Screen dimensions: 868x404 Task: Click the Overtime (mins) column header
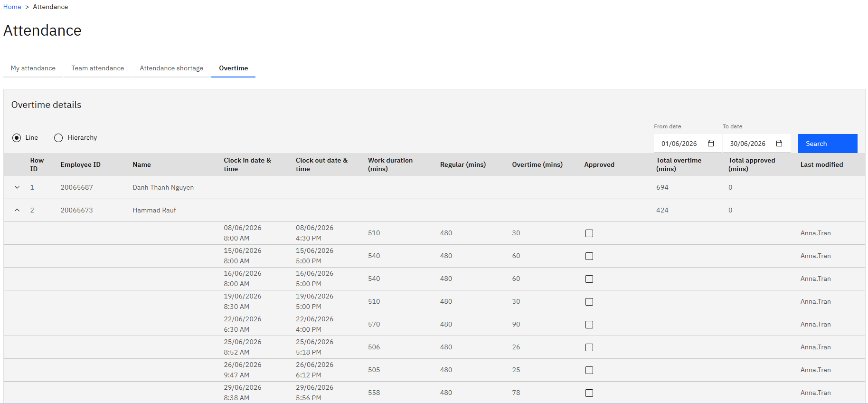click(x=538, y=164)
